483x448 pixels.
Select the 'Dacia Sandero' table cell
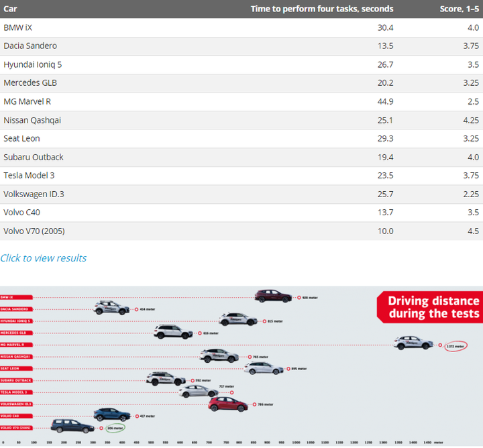coord(30,46)
